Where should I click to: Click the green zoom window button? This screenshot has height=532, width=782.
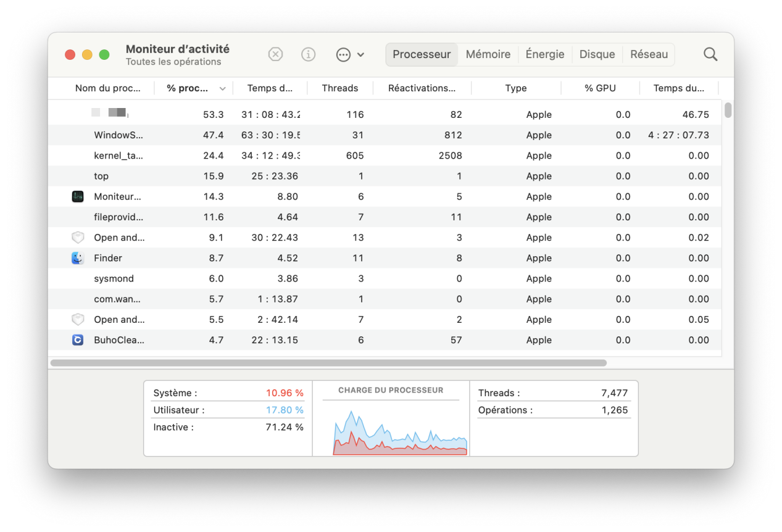click(104, 54)
